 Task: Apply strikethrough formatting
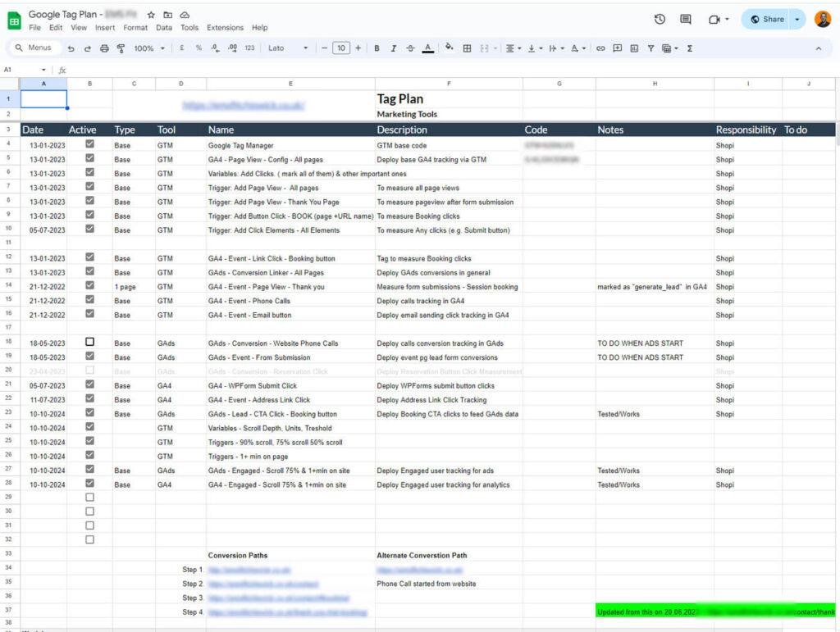[x=410, y=48]
